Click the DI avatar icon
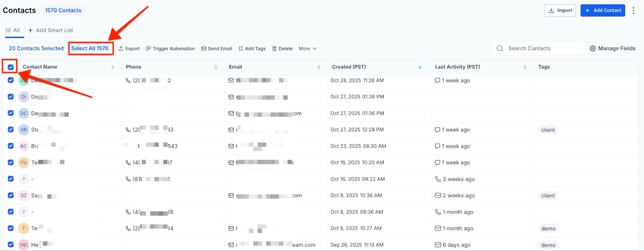The height and width of the screenshot is (251, 644). (24, 97)
